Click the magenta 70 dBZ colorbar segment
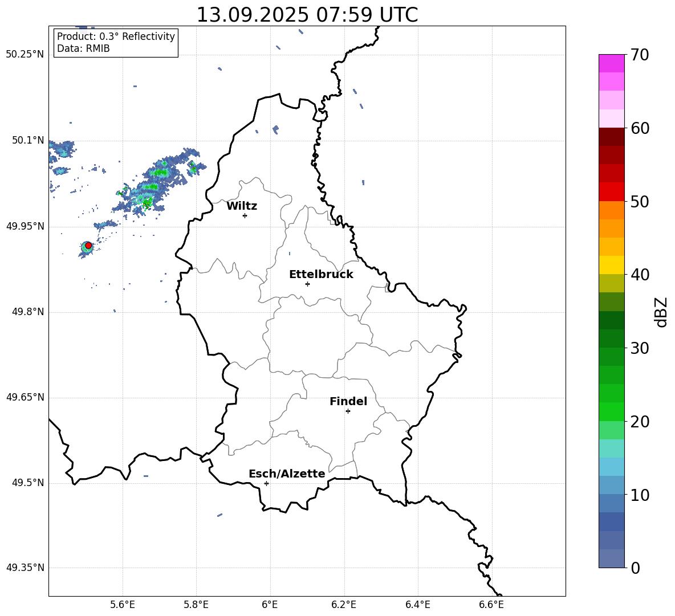 611,63
